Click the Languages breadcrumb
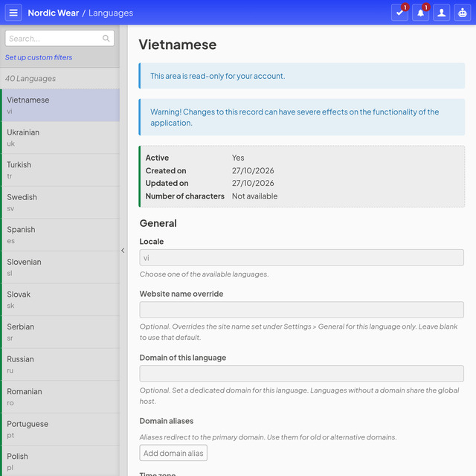The width and height of the screenshot is (476, 476). [111, 13]
